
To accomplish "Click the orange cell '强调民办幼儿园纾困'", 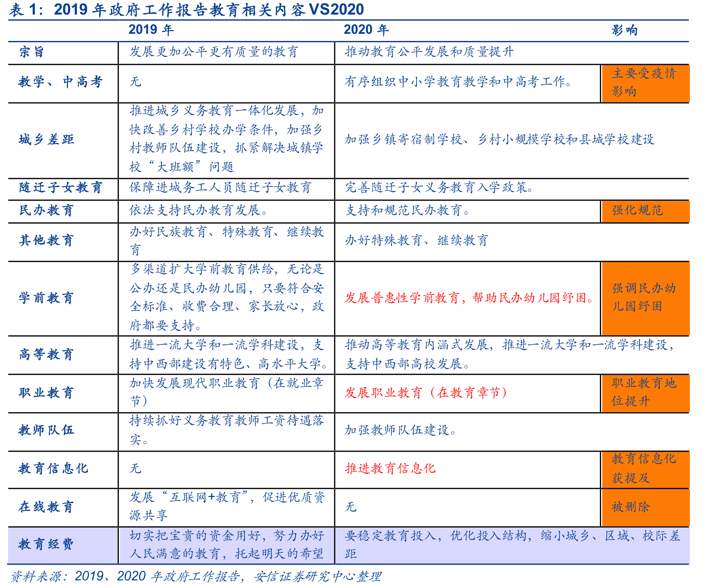I will click(x=645, y=298).
